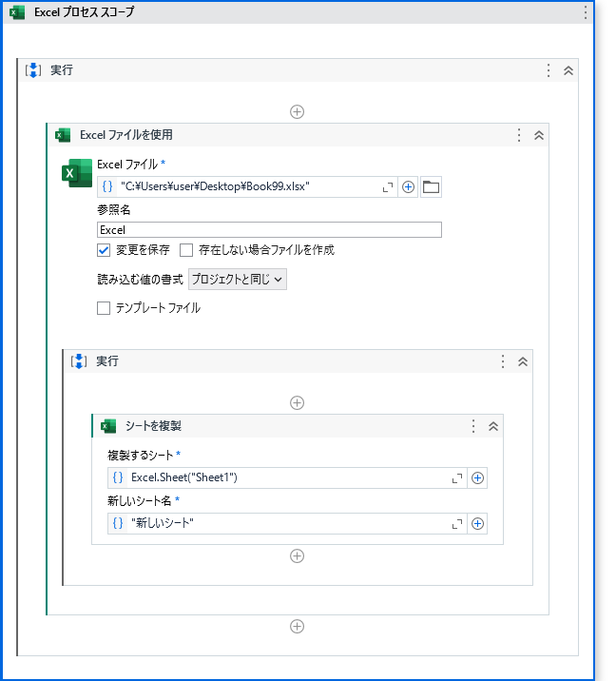Expand the Excel file path editor
Viewport: 616px width, 681px height.
tap(387, 187)
